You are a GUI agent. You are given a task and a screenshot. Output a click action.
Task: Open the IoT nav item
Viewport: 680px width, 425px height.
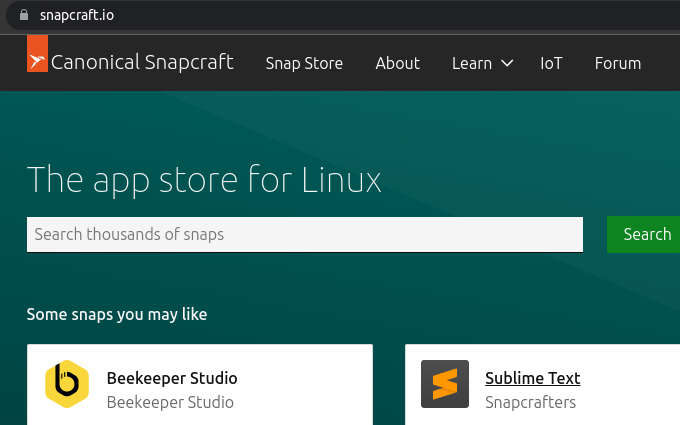pyautogui.click(x=551, y=63)
